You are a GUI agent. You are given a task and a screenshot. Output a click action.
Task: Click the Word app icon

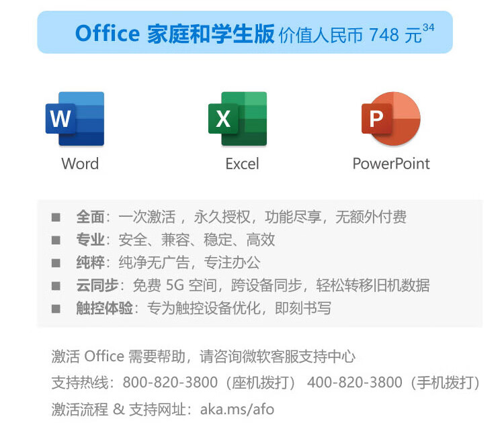click(x=75, y=119)
